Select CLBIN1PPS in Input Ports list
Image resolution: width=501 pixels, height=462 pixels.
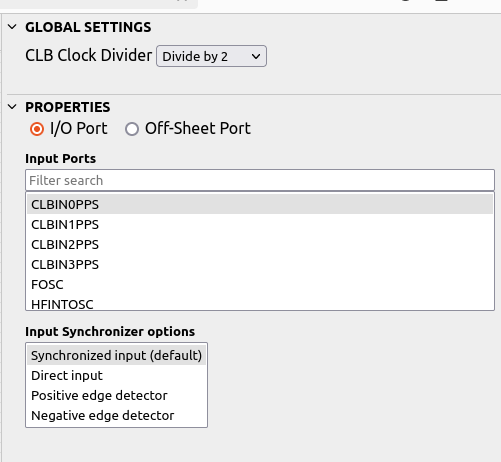pos(260,224)
